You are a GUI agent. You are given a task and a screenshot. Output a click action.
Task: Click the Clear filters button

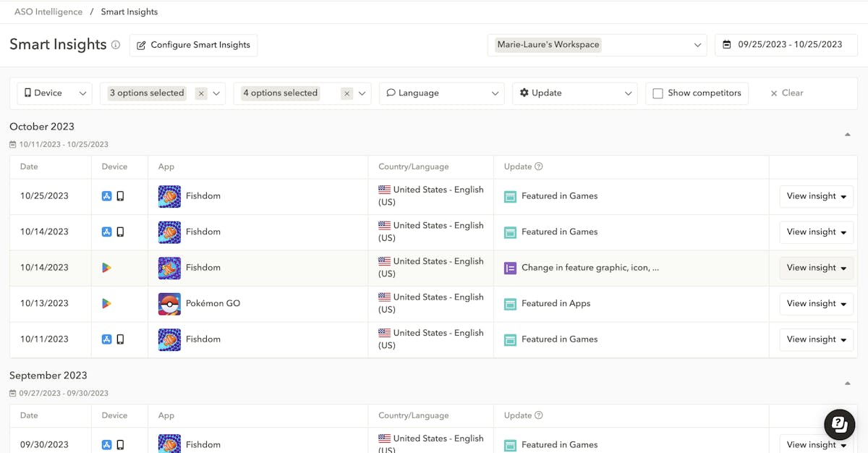pos(786,93)
